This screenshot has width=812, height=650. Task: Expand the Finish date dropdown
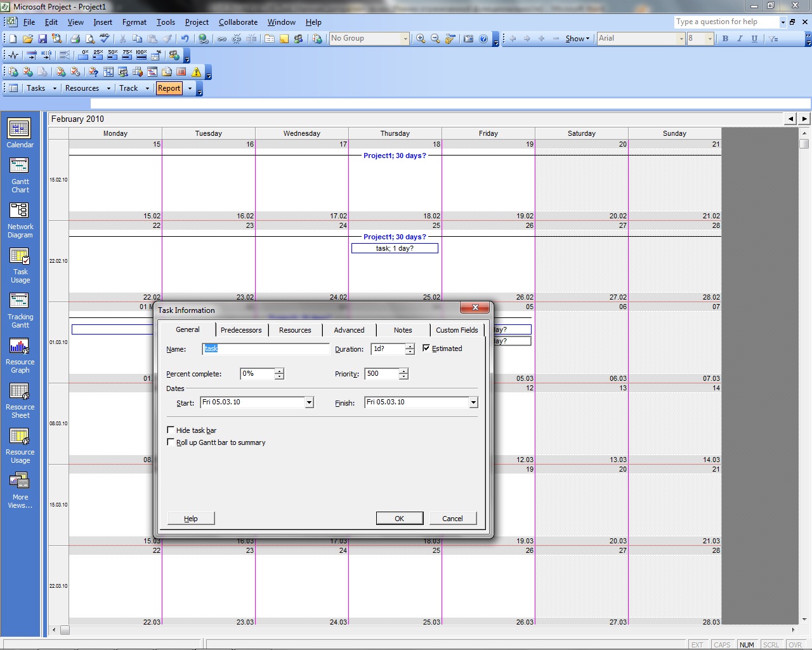[473, 402]
